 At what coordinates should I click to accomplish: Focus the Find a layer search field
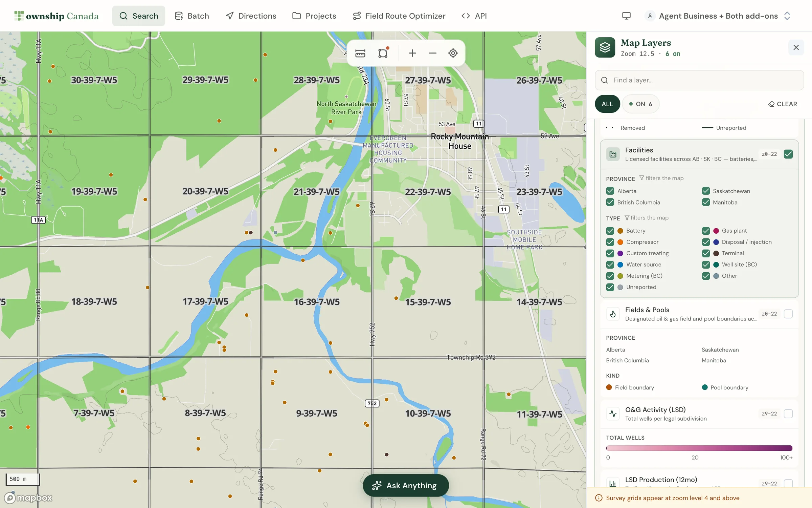pos(699,80)
